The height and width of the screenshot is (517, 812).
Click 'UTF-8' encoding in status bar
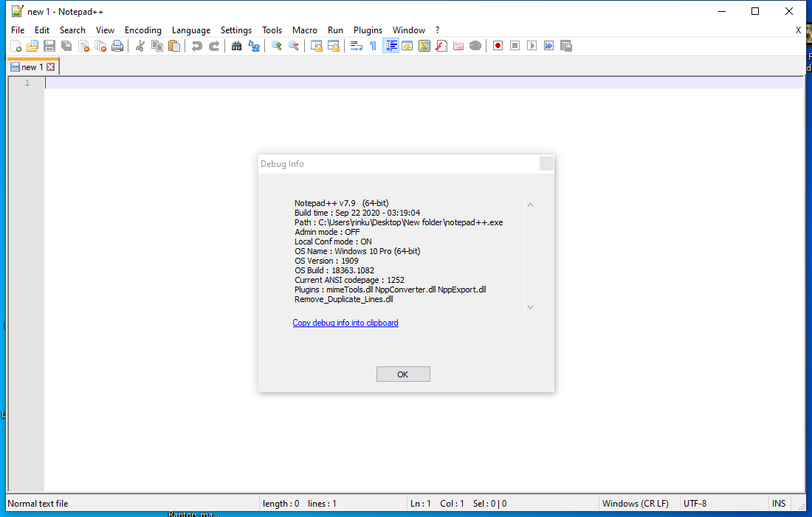pos(695,504)
